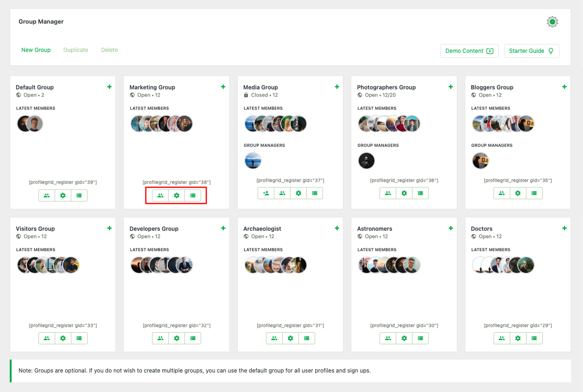Click the Demo Content button
583x392 pixels.
click(x=469, y=51)
